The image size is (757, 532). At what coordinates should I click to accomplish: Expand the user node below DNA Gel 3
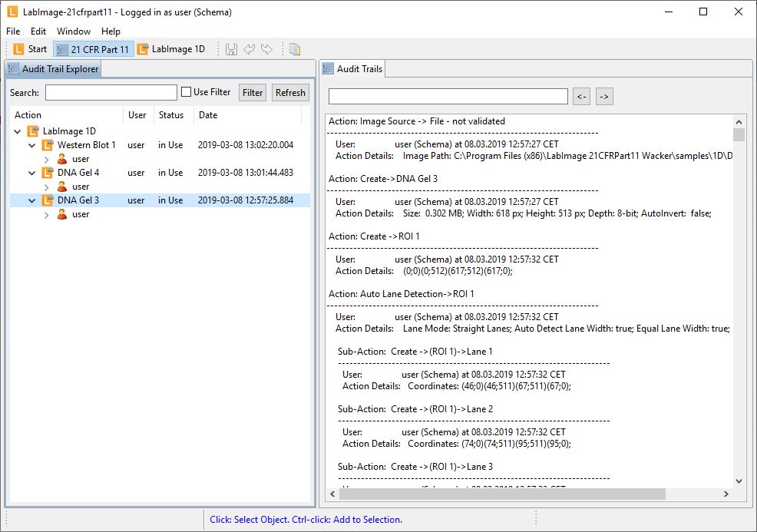(x=46, y=214)
